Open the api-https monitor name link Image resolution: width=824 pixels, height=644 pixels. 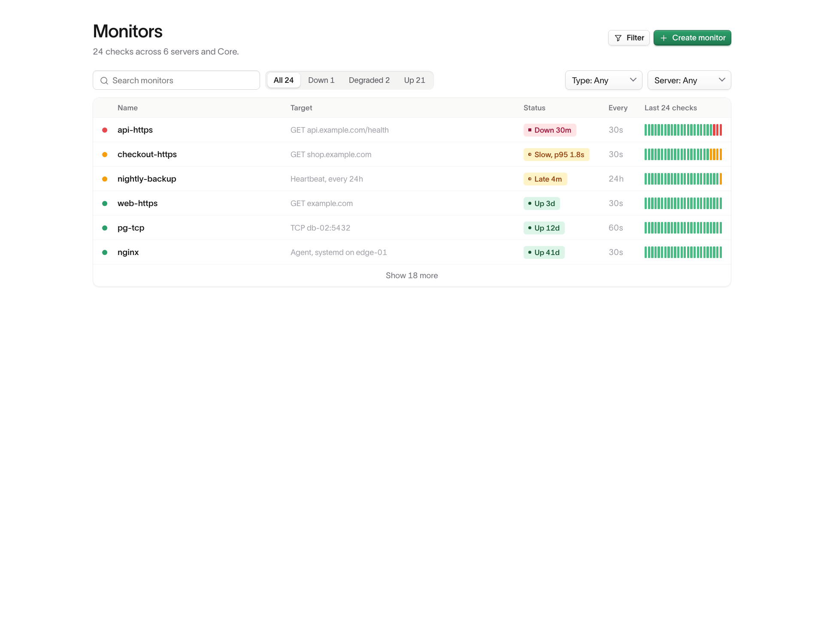point(135,130)
